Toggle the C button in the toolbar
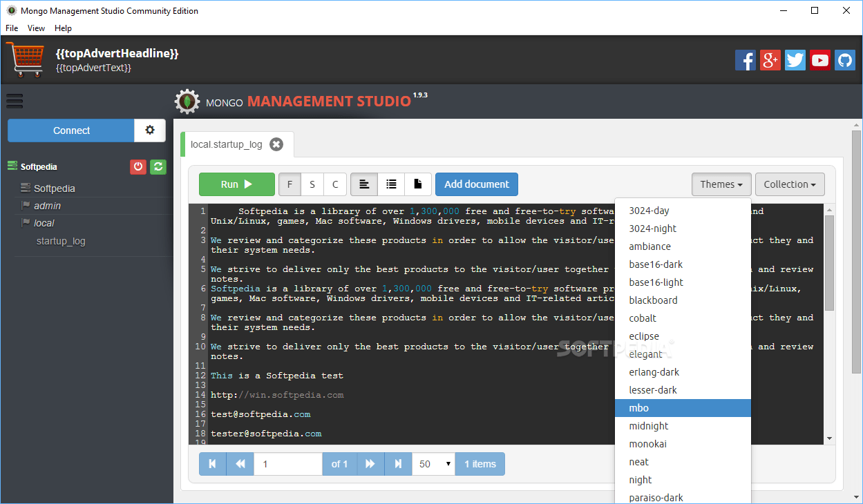Viewport: 863px width, 504px height. click(x=335, y=184)
